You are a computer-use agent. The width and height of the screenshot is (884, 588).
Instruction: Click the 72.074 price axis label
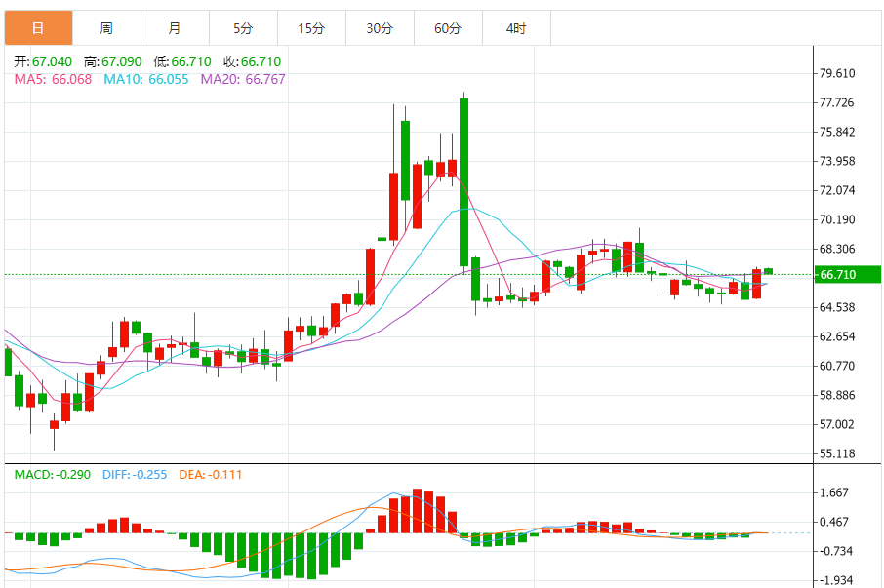(x=837, y=190)
